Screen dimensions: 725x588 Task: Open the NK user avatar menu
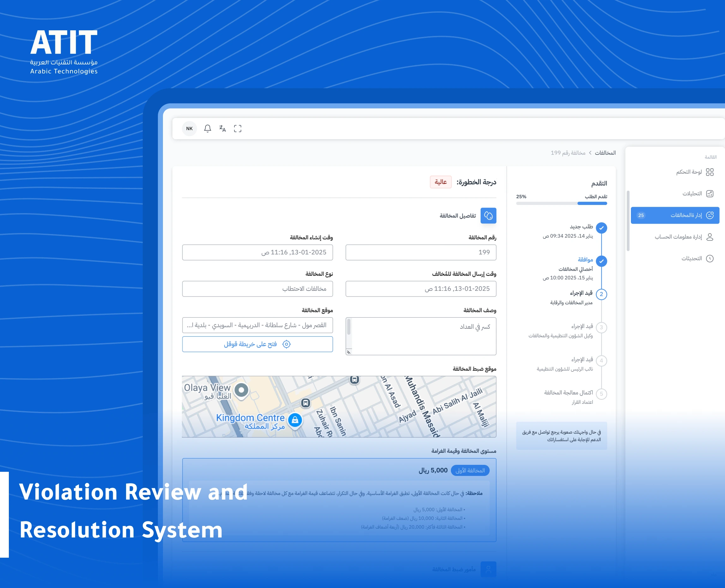[189, 129]
